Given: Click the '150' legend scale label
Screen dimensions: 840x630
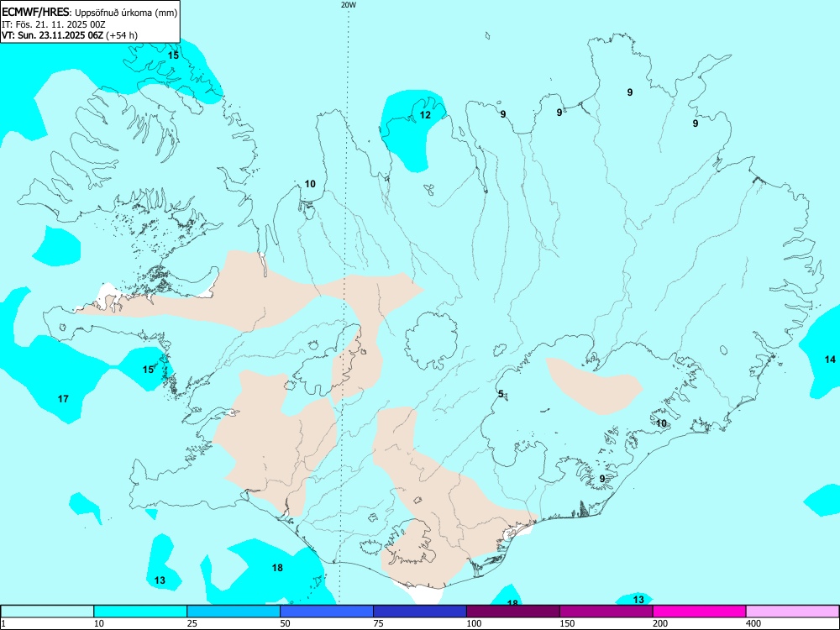Looking at the screenshot, I should click(x=567, y=623).
